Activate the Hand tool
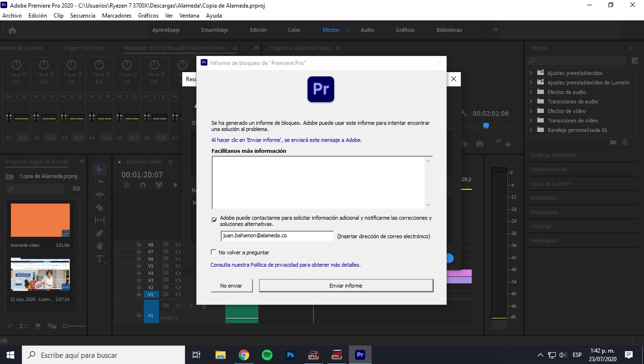Image resolution: width=644 pixels, height=364 pixels. pyautogui.click(x=100, y=246)
